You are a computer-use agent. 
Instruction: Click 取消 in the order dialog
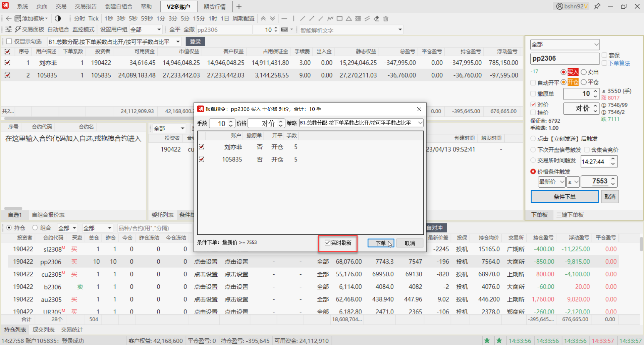[x=410, y=243]
